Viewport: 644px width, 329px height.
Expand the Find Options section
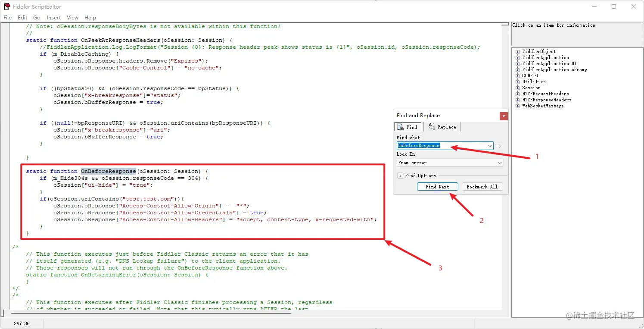coord(400,176)
